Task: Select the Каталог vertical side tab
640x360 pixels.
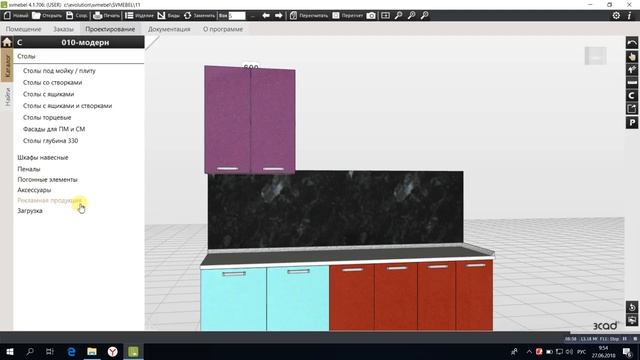Action: [x=7, y=66]
